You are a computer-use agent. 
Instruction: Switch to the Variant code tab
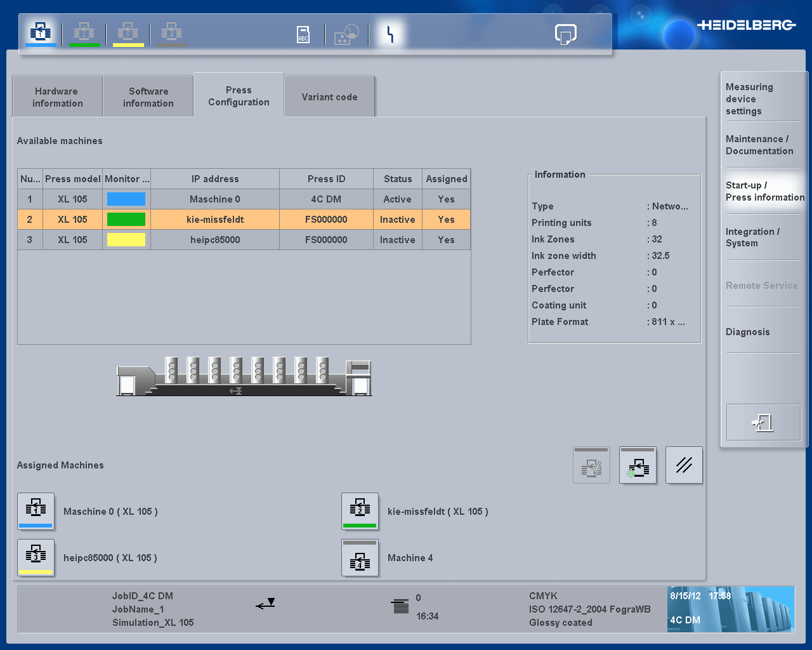pos(329,96)
